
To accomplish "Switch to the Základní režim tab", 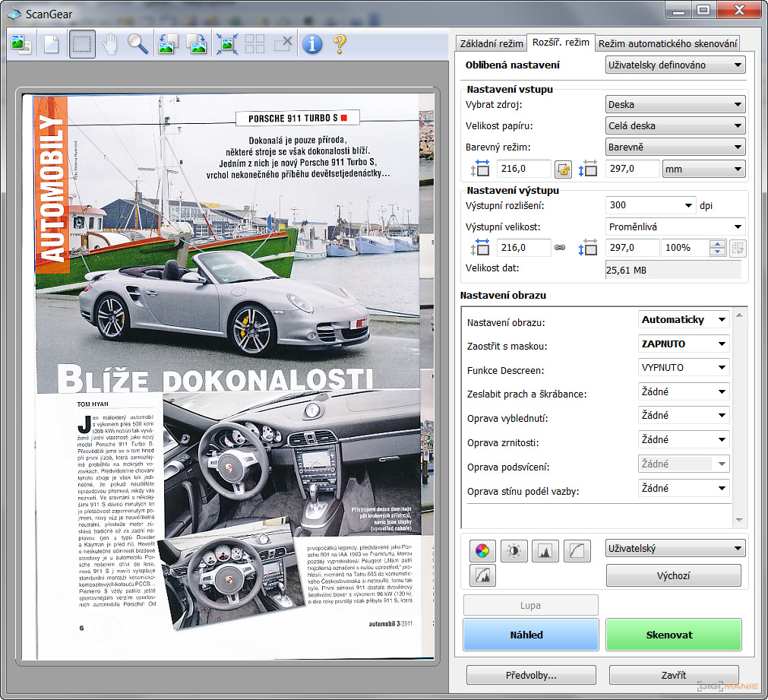I will point(490,43).
